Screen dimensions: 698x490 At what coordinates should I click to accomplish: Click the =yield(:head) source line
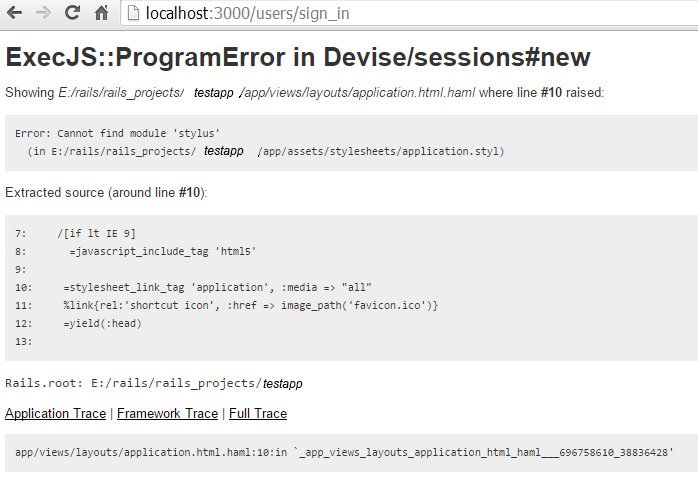point(102,323)
